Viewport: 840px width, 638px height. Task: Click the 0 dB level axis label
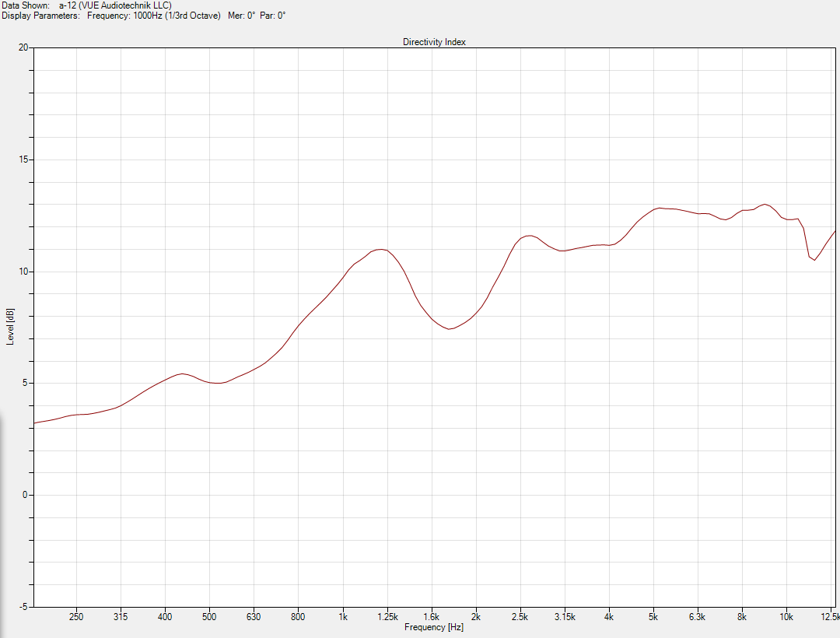25,494
